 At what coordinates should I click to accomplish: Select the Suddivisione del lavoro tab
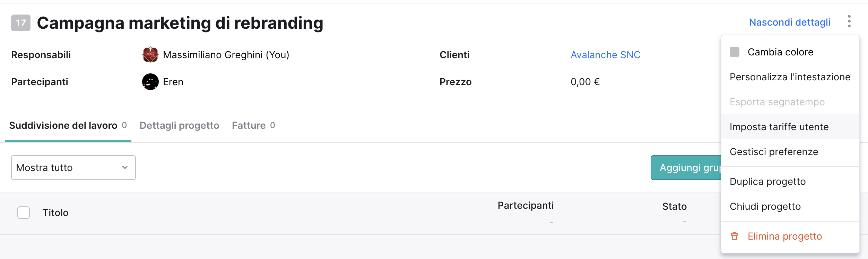[x=68, y=125]
